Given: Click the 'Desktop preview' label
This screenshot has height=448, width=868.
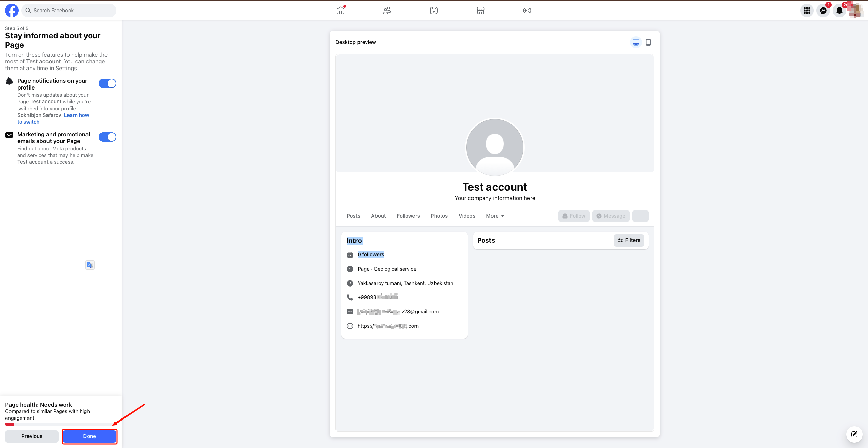Looking at the screenshot, I should click(x=356, y=42).
